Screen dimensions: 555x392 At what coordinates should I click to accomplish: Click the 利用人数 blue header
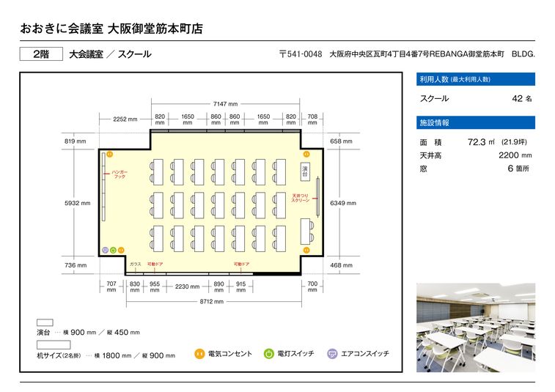[476, 79]
